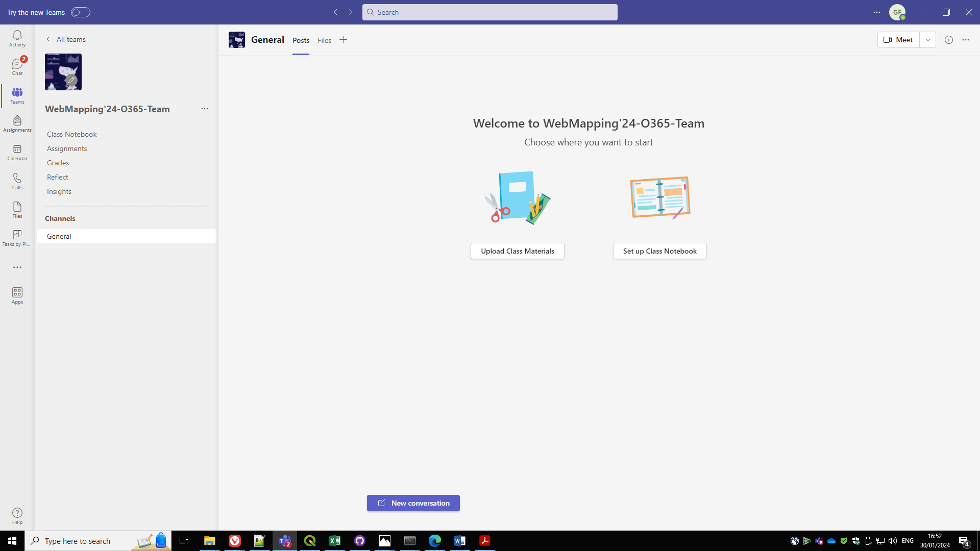Image resolution: width=980 pixels, height=551 pixels.
Task: Add a tab with plus button
Action: 343,40
